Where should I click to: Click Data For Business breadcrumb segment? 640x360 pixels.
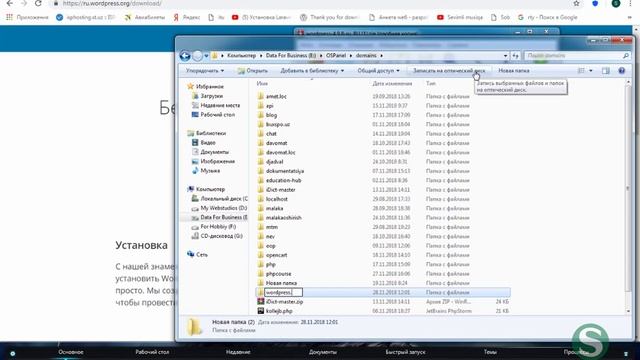click(291, 56)
